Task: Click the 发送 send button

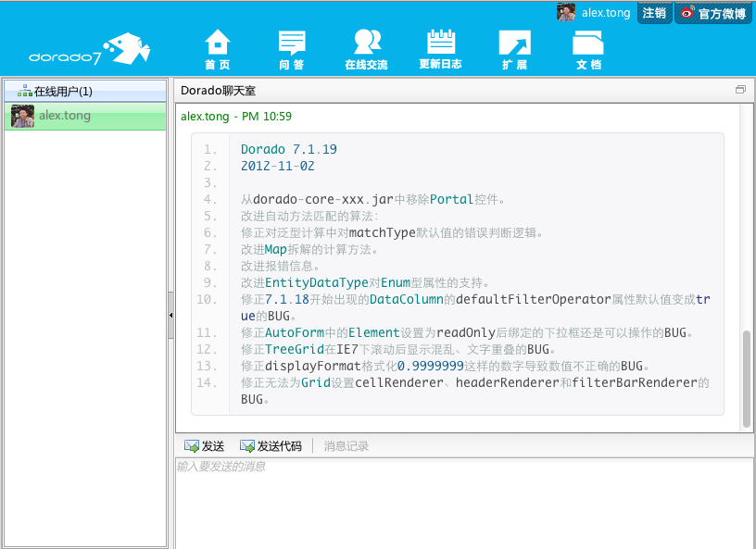Action: tap(205, 445)
